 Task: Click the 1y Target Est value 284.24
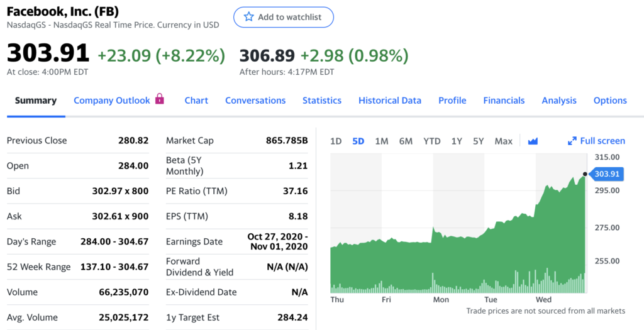pyautogui.click(x=292, y=317)
